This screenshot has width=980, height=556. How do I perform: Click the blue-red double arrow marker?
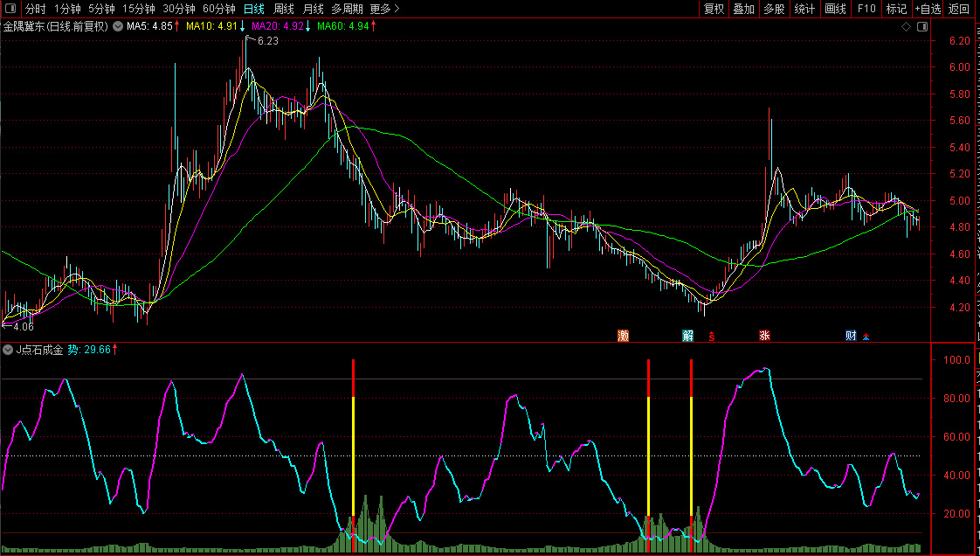866,337
